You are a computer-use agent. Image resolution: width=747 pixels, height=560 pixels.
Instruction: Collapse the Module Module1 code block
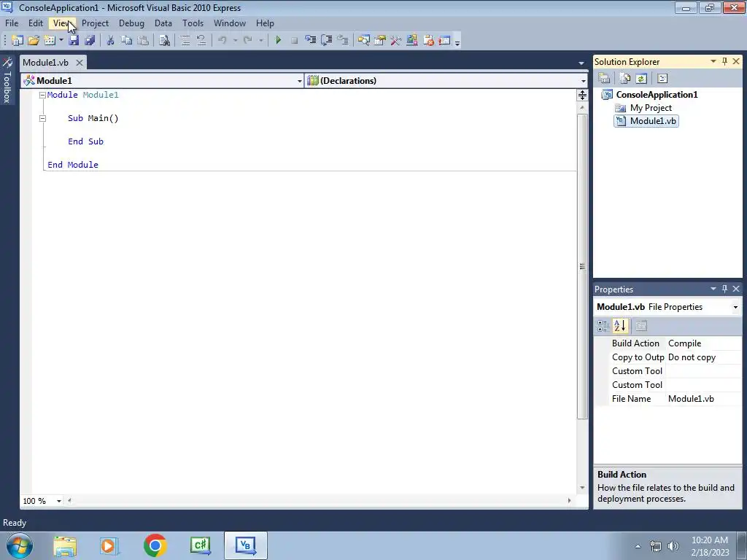[42, 96]
